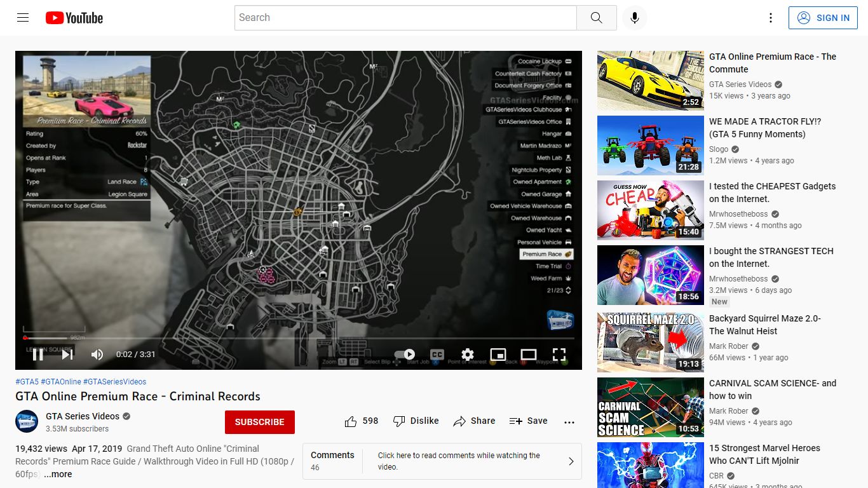Click the 'New' badge on STRANGEST TECH video

click(719, 302)
